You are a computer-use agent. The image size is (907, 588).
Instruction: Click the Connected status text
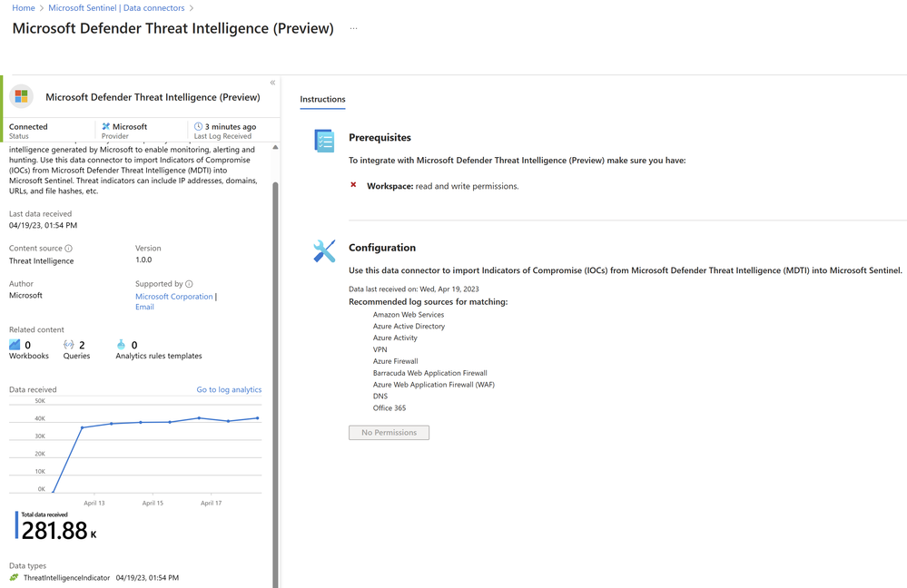pyautogui.click(x=28, y=127)
